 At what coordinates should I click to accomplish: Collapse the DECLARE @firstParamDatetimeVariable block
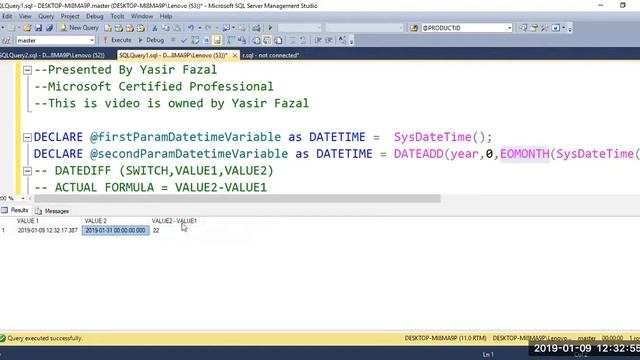coord(27,137)
